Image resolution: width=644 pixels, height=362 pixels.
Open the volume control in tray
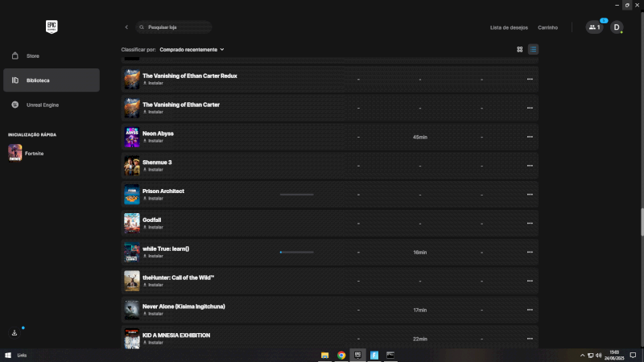click(598, 356)
